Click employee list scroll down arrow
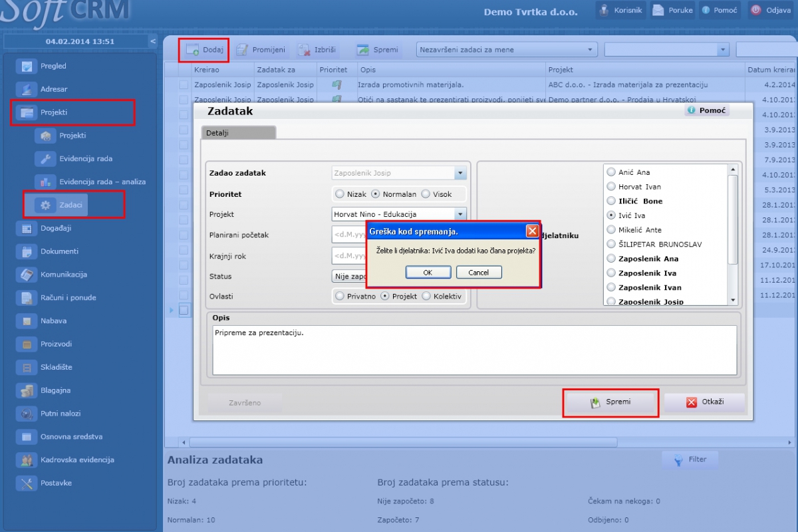 [733, 301]
